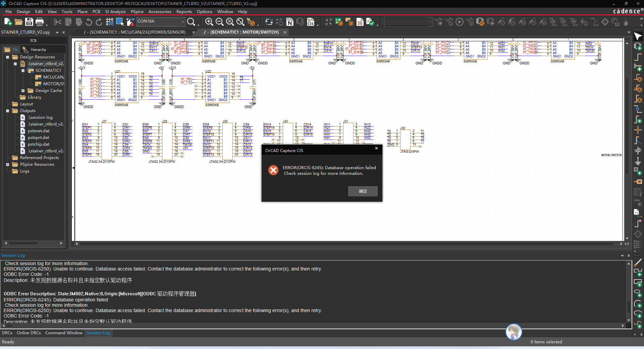
Task: Open the cross reference spreadsheet icon
Action: click(x=360, y=22)
